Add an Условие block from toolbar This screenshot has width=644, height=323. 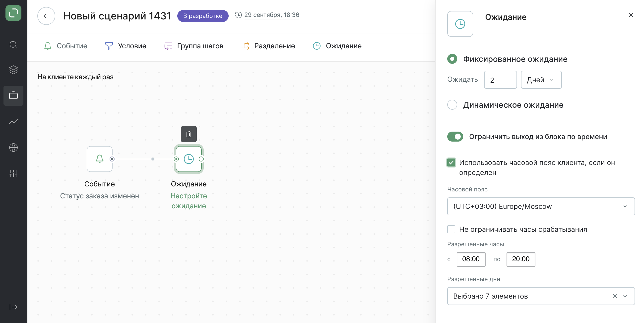coord(126,46)
